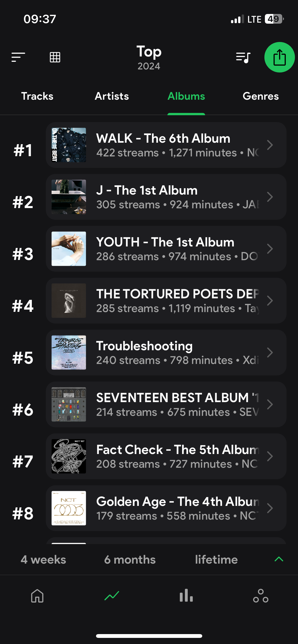The image size is (298, 644).
Task: Switch to the Artists tab
Action: (112, 96)
